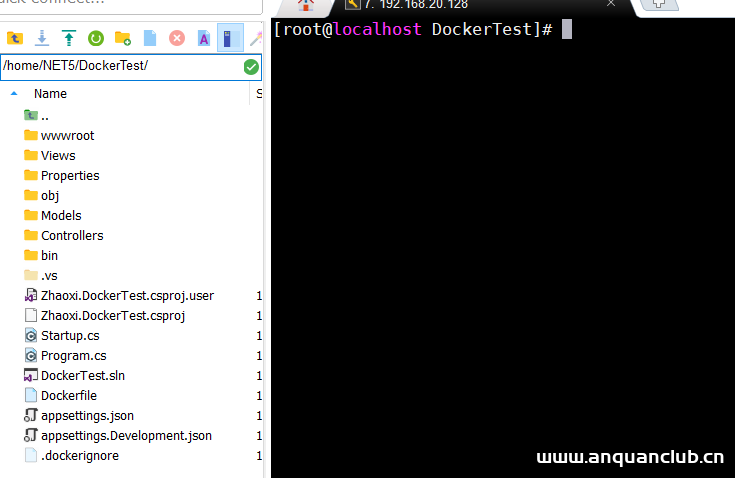735x478 pixels.
Task: Click the download files arrow icon
Action: [x=42, y=38]
